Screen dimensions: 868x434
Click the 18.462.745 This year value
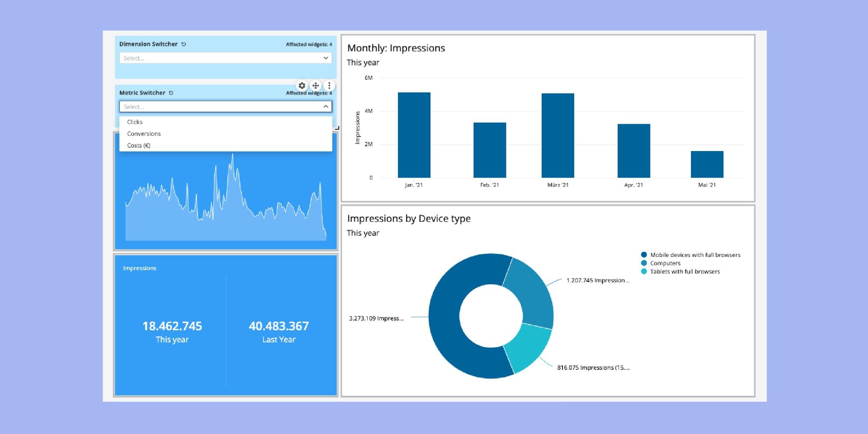pyautogui.click(x=172, y=326)
